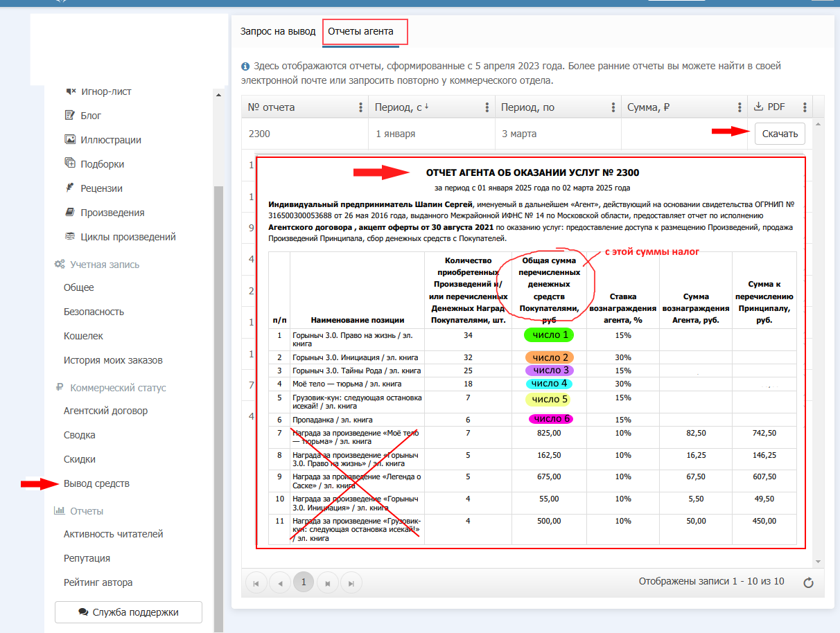Screen dimensions: 840x633
Task: Switch to Запрос на вывод tab
Action: [x=278, y=32]
